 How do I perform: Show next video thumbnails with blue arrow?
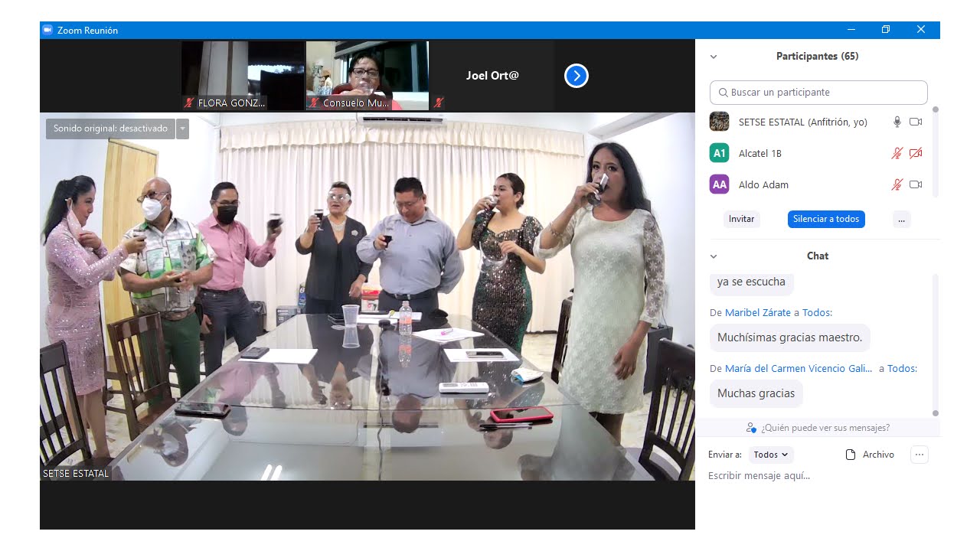577,76
